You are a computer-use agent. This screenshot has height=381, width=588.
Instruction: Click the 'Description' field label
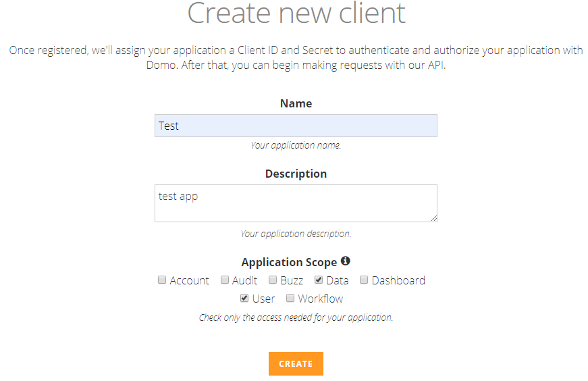tap(296, 174)
